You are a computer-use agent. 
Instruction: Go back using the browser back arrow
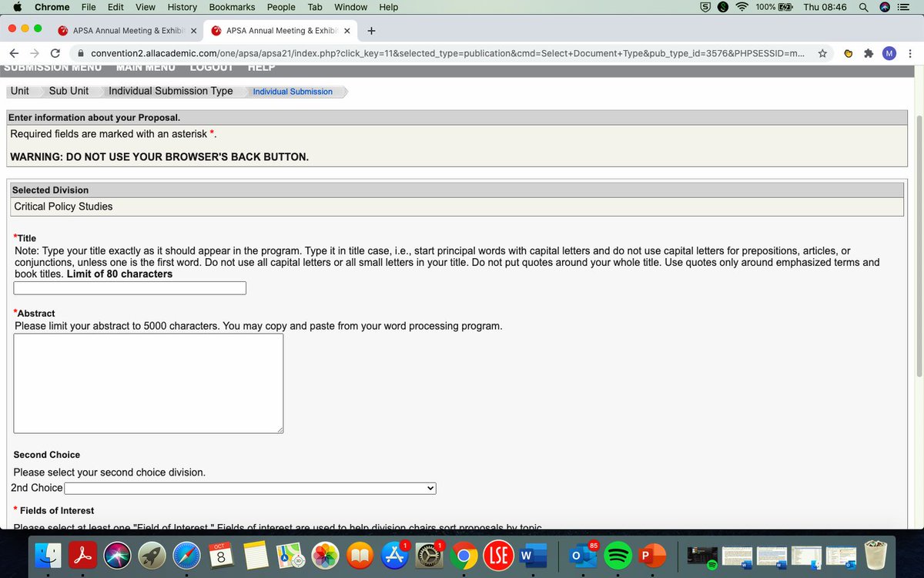[x=15, y=53]
